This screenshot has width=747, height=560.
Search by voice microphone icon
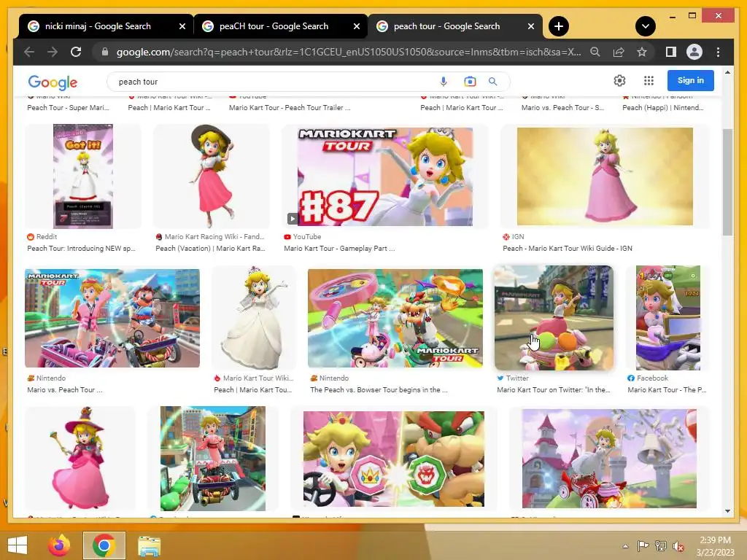(x=444, y=82)
